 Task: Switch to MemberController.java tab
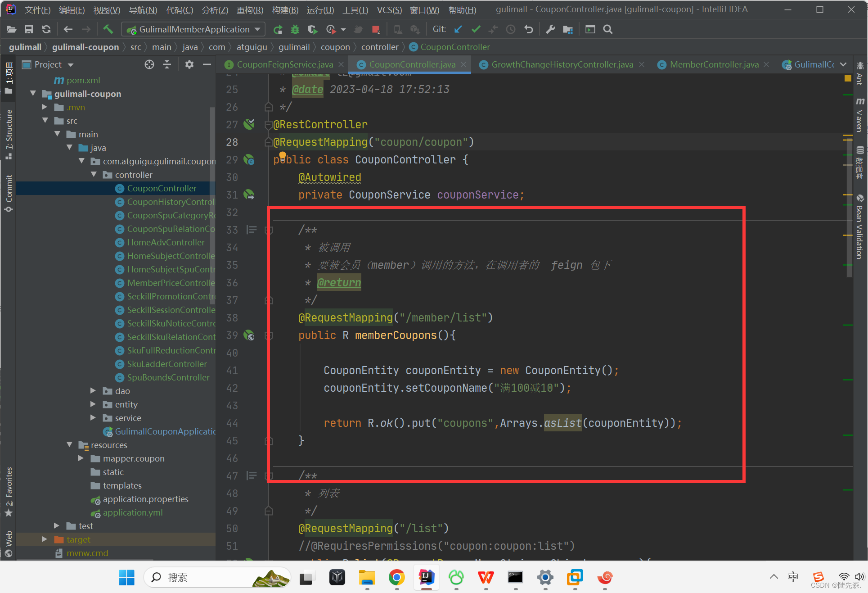coord(714,64)
